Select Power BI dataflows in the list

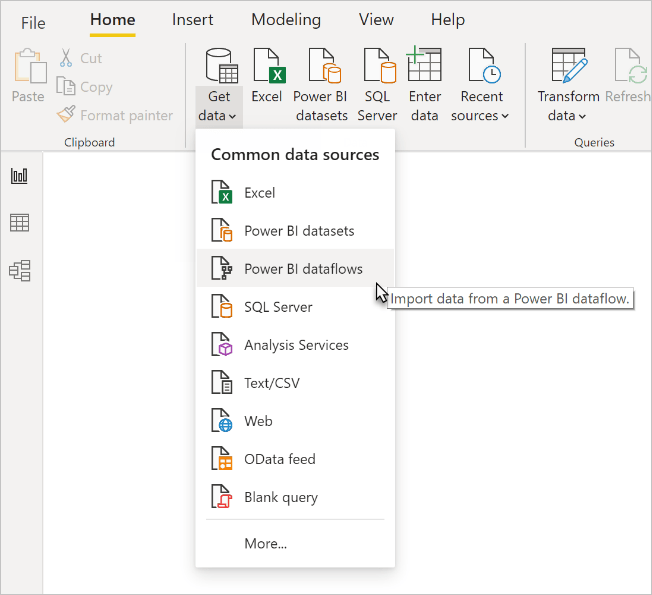click(295, 269)
